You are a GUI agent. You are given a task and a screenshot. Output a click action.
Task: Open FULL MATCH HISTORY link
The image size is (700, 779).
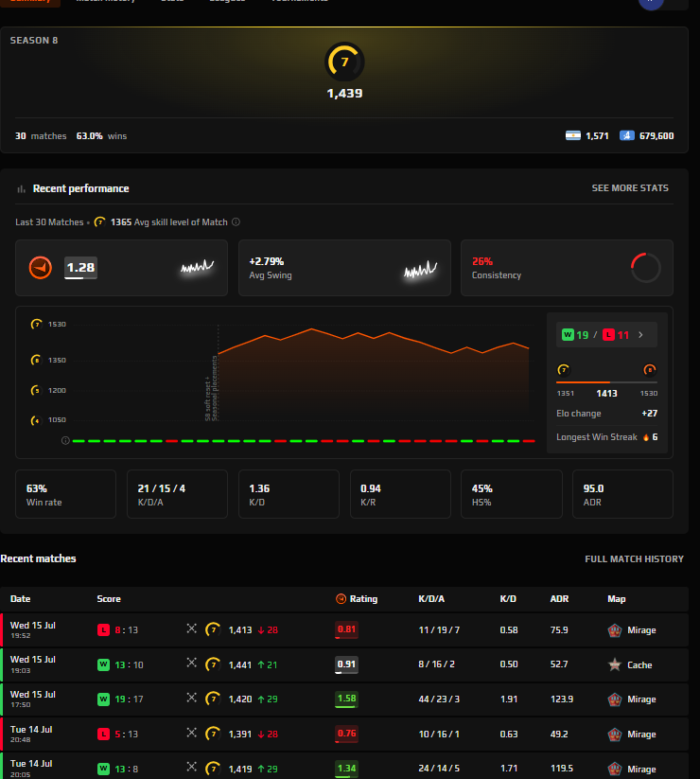(x=634, y=558)
